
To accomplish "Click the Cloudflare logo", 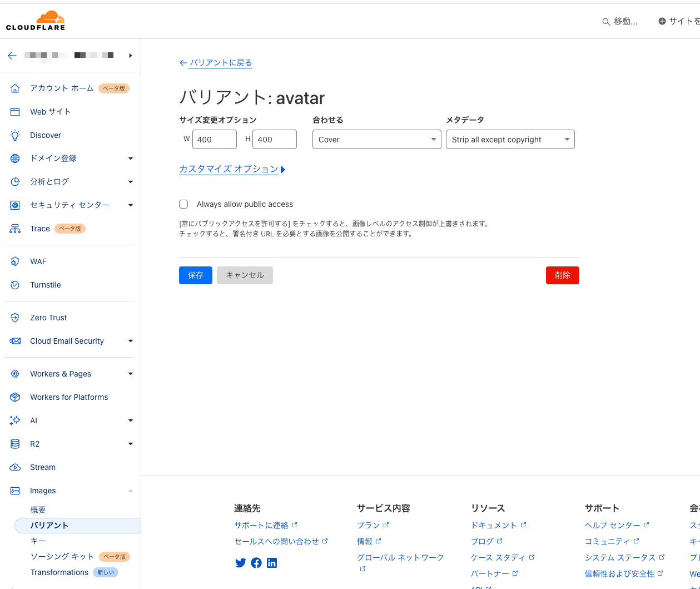I will 36,21.
